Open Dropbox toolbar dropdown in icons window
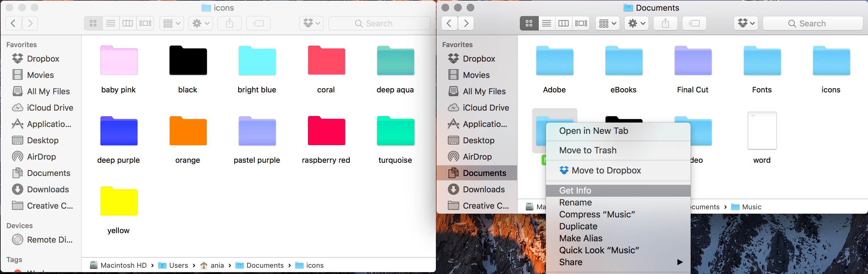 tap(311, 23)
